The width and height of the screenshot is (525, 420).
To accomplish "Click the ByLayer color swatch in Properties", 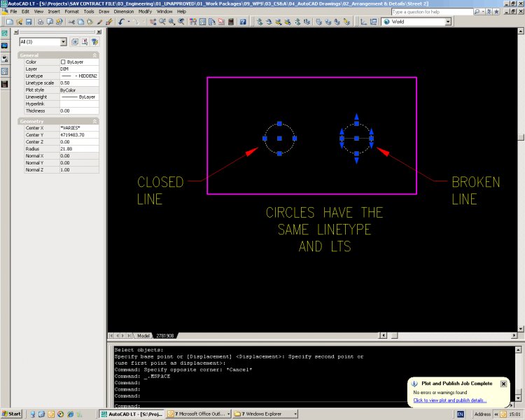I will click(63, 62).
